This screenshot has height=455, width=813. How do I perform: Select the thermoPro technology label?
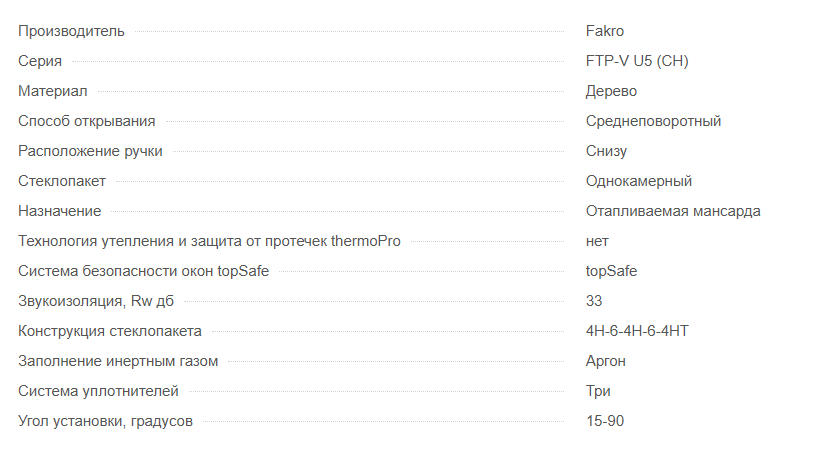coord(209,241)
